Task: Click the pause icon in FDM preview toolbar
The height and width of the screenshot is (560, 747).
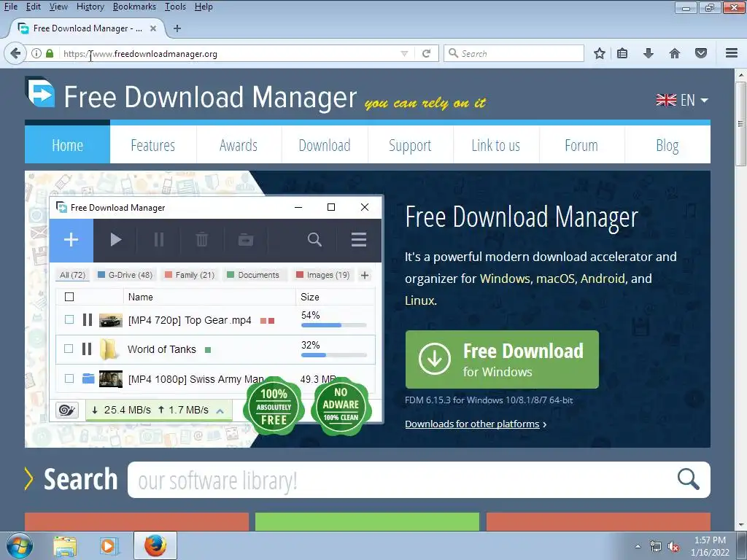Action: coord(159,239)
